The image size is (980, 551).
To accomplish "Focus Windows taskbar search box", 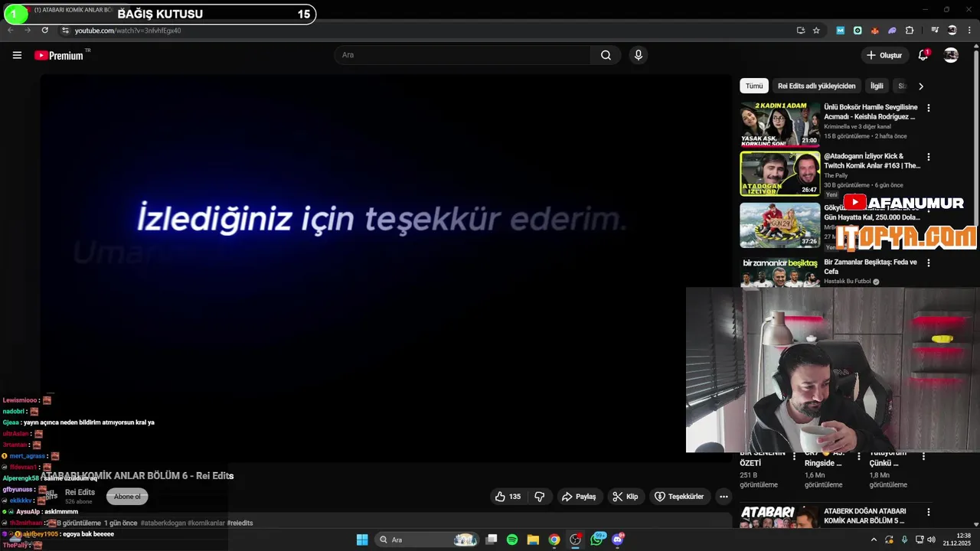I will click(x=429, y=540).
